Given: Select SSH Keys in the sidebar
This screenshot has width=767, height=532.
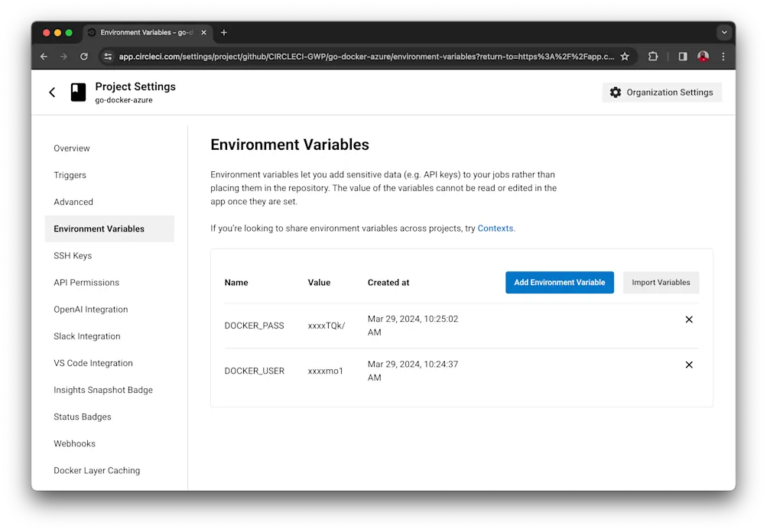Looking at the screenshot, I should (x=73, y=255).
